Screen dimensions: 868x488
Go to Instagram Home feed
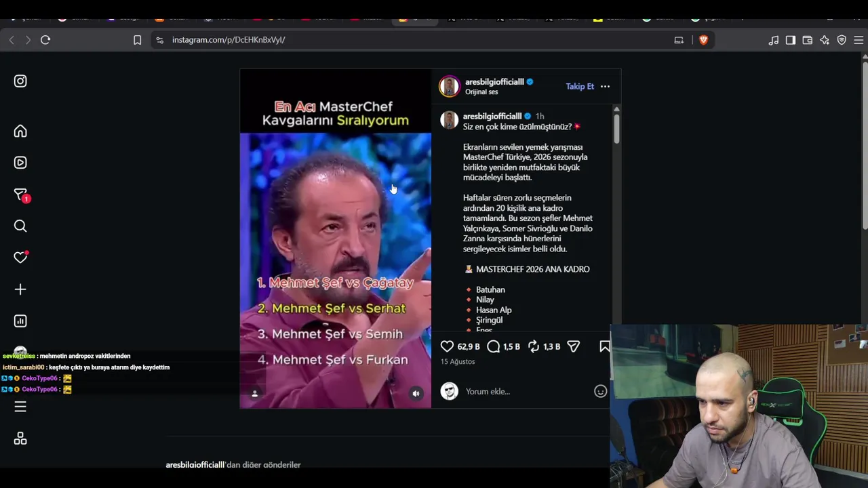pyautogui.click(x=20, y=131)
